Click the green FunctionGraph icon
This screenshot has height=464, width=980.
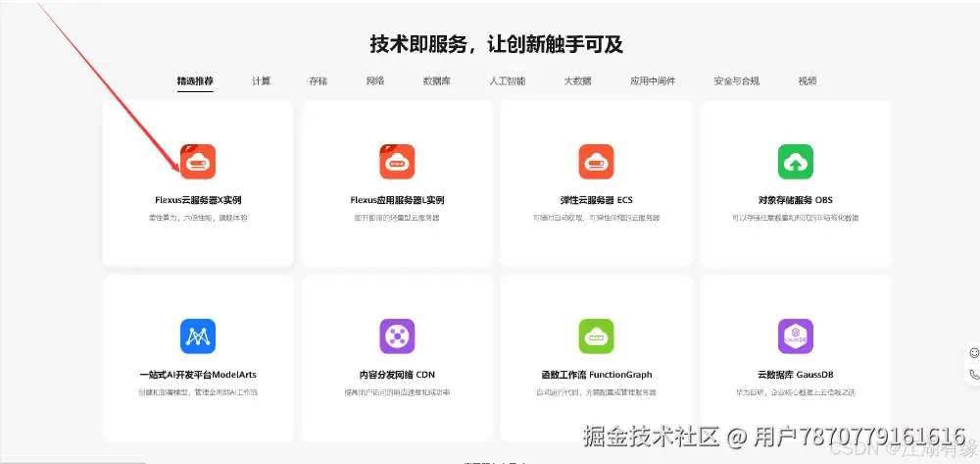pyautogui.click(x=596, y=336)
